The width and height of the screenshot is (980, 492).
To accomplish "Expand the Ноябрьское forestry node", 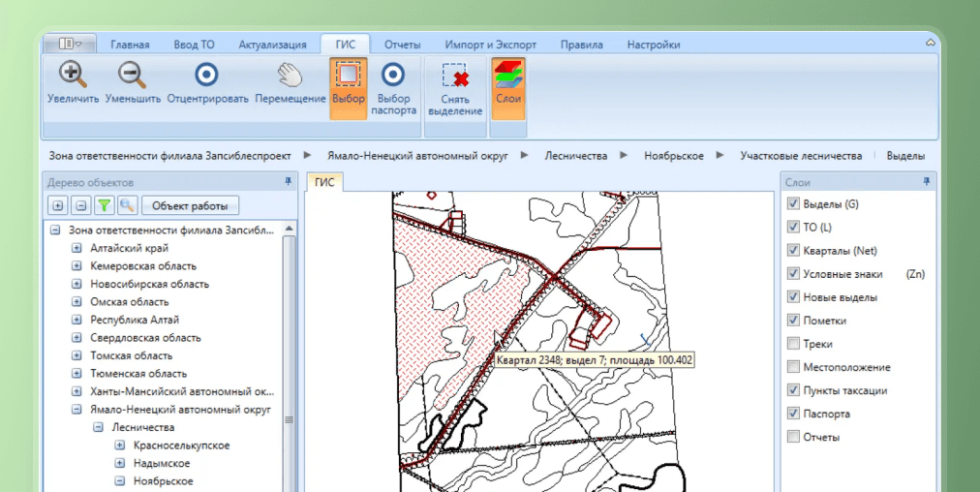I will pos(119,481).
